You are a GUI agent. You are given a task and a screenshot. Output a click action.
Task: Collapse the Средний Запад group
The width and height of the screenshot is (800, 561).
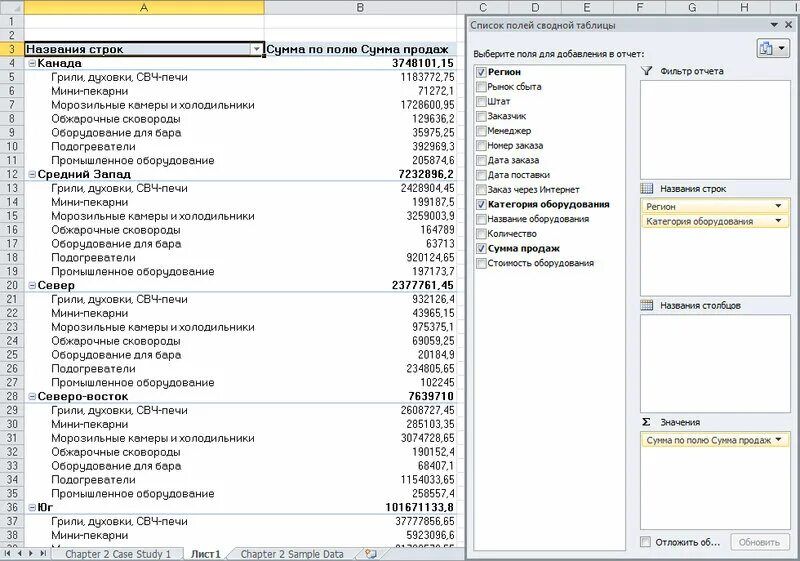(32, 174)
